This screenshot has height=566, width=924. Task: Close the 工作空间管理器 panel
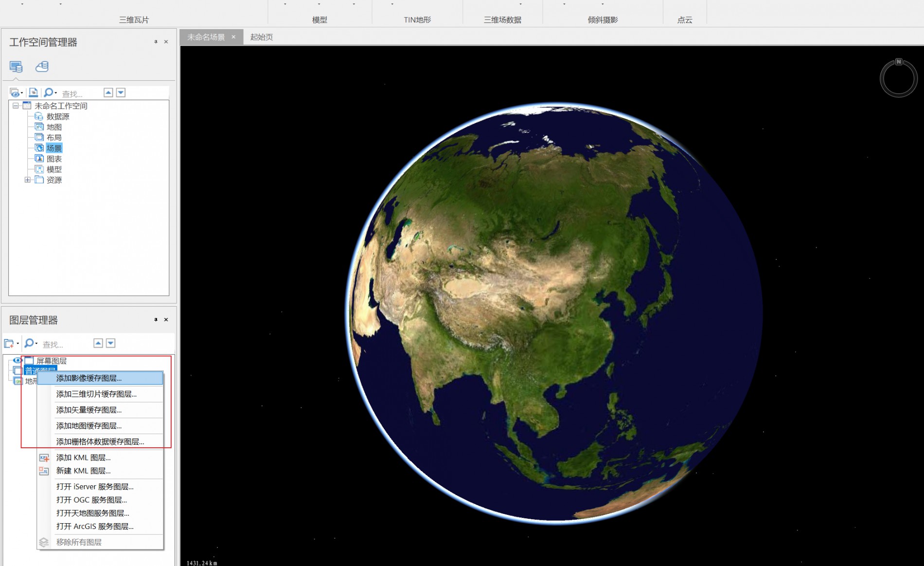[x=166, y=42]
